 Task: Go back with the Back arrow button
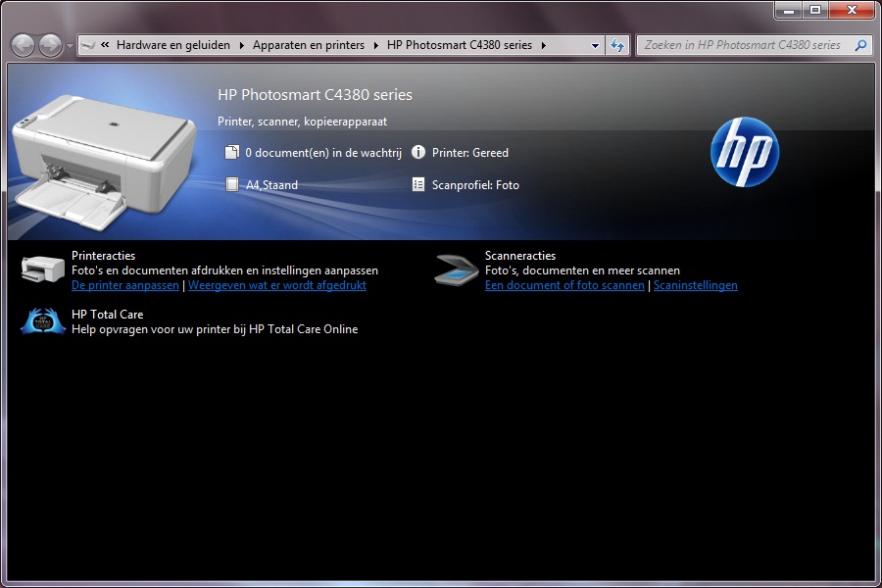[24, 46]
